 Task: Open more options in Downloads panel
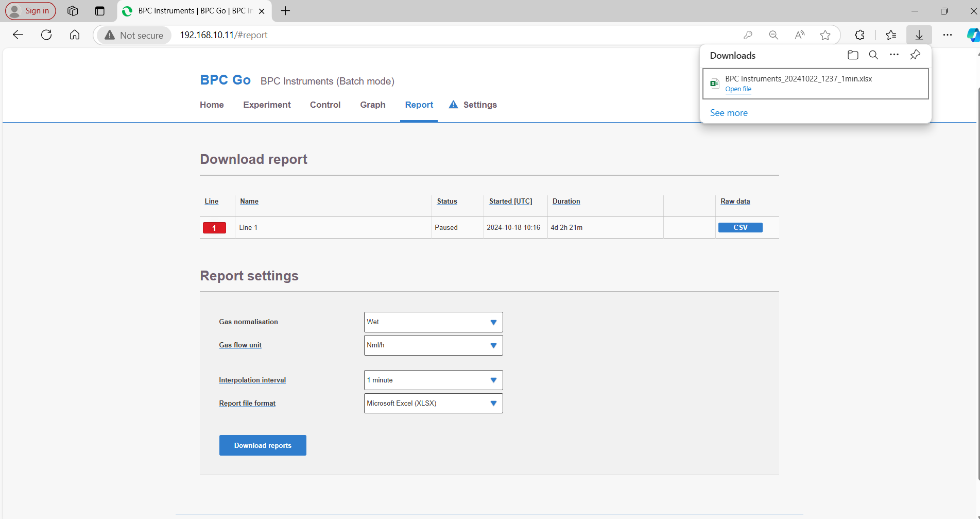coord(894,55)
